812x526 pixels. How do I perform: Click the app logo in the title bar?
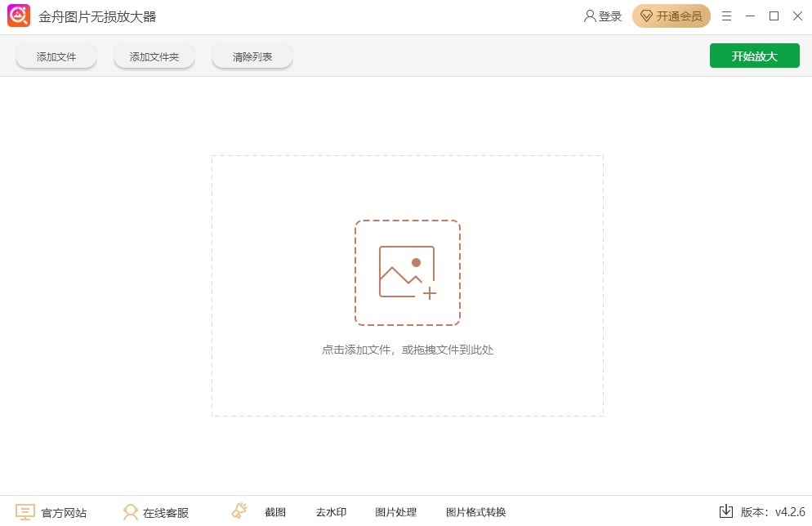tap(18, 16)
